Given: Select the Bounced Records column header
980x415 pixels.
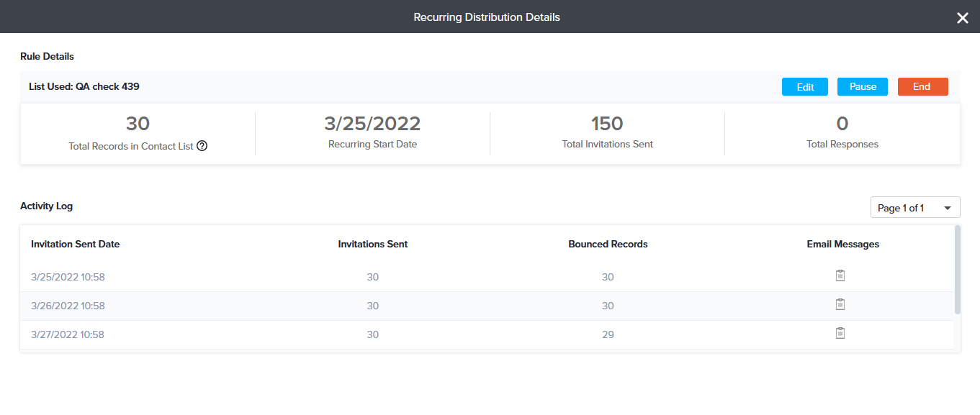Looking at the screenshot, I should point(608,244).
